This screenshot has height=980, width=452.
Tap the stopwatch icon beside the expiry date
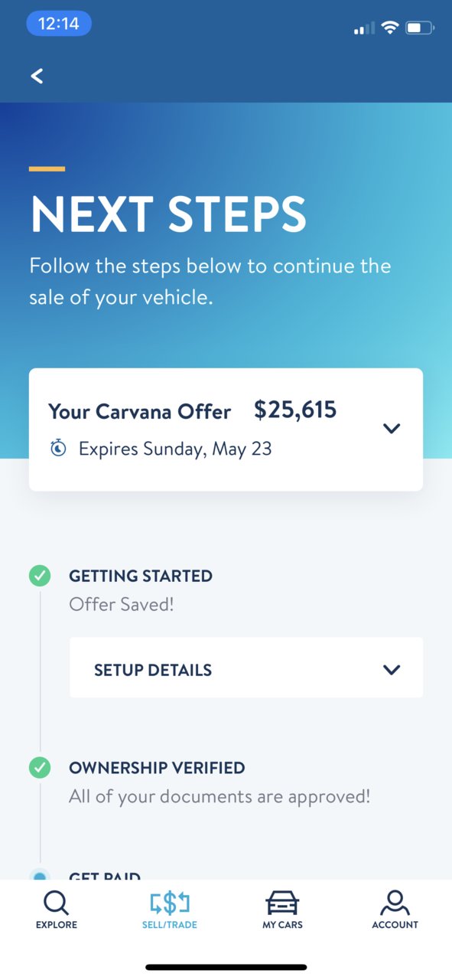point(58,449)
